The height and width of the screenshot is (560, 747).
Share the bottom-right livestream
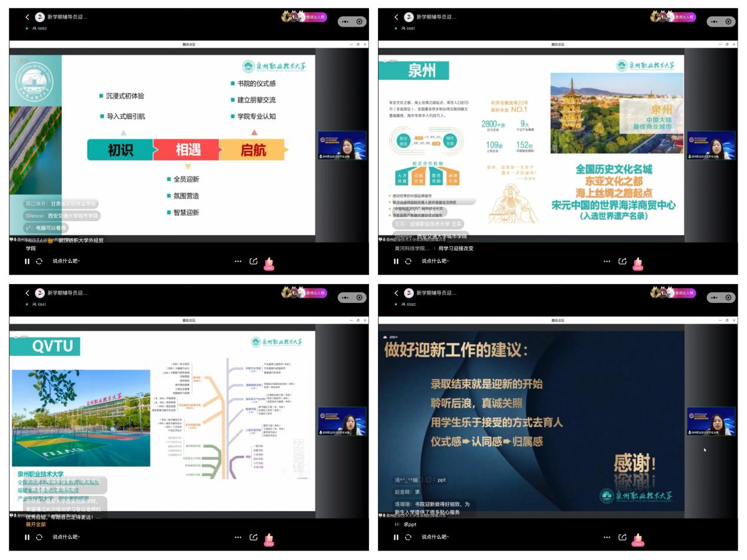click(623, 537)
